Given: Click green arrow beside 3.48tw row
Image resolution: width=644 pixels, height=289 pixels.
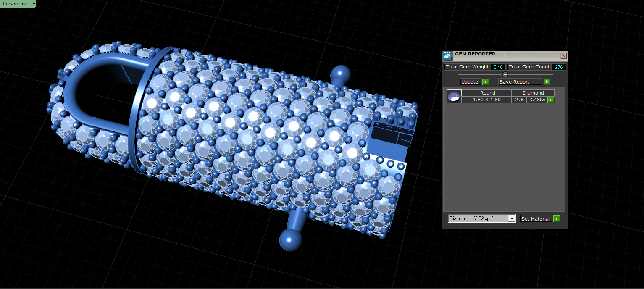Looking at the screenshot, I should click(551, 100).
